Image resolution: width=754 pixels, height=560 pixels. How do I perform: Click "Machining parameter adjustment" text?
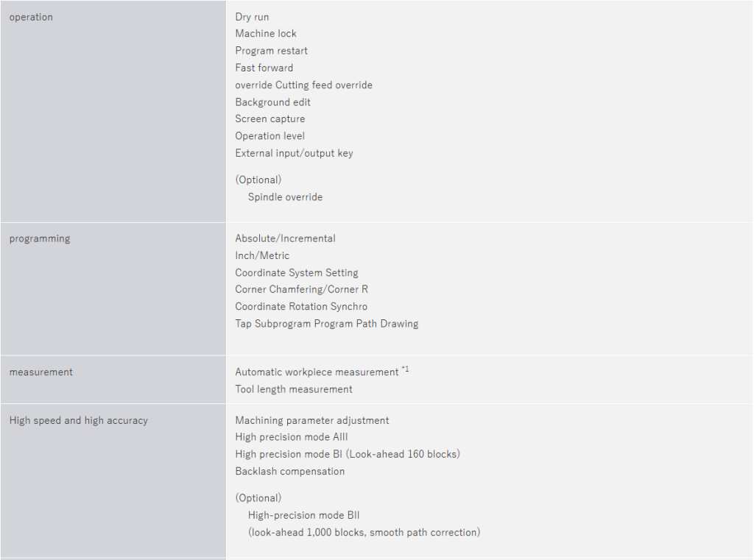pyautogui.click(x=312, y=421)
